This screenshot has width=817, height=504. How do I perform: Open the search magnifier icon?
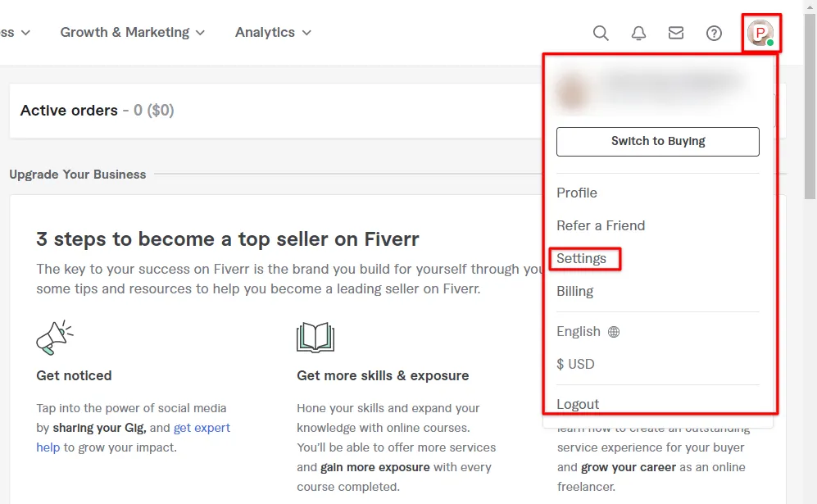pos(601,33)
